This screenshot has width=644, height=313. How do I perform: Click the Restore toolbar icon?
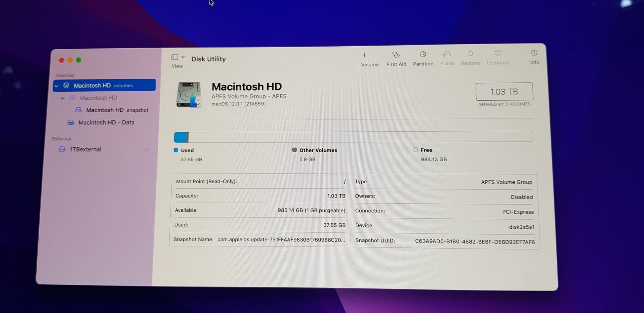click(x=470, y=53)
